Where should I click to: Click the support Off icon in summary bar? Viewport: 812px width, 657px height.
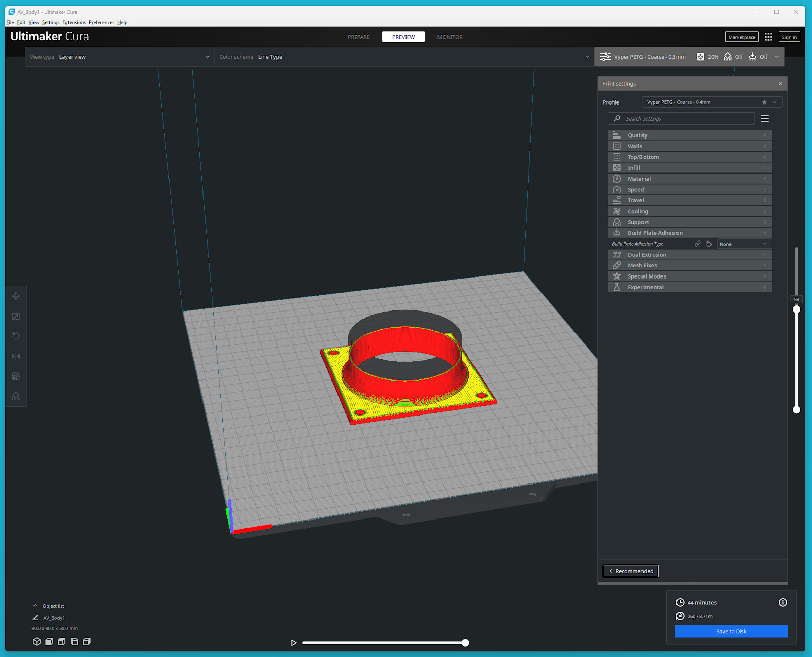pyautogui.click(x=728, y=57)
